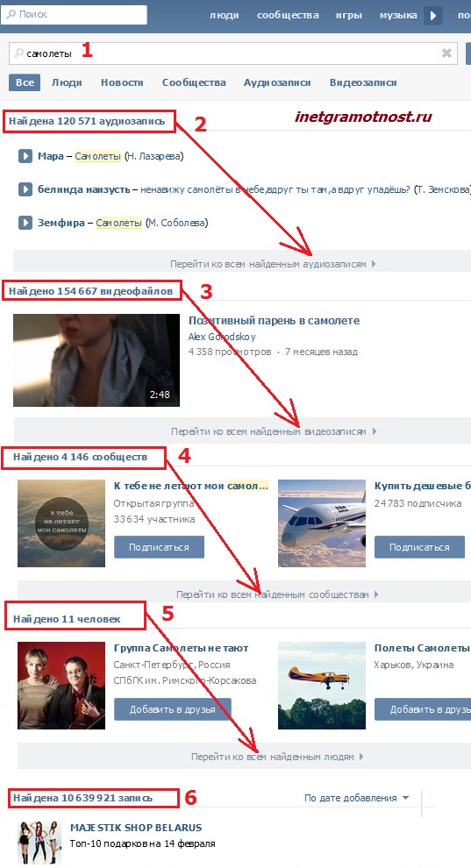Click the magnifier icon in the top Поиск box

tap(11, 14)
